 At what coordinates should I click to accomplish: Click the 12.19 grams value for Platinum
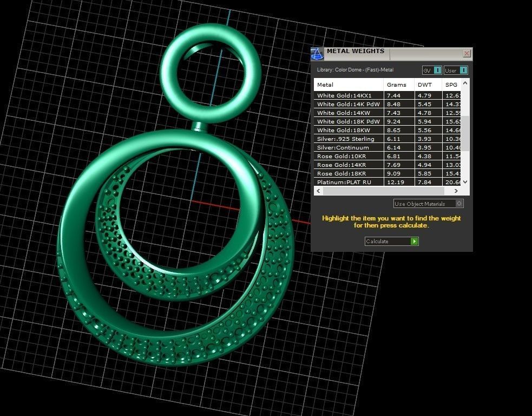point(396,182)
